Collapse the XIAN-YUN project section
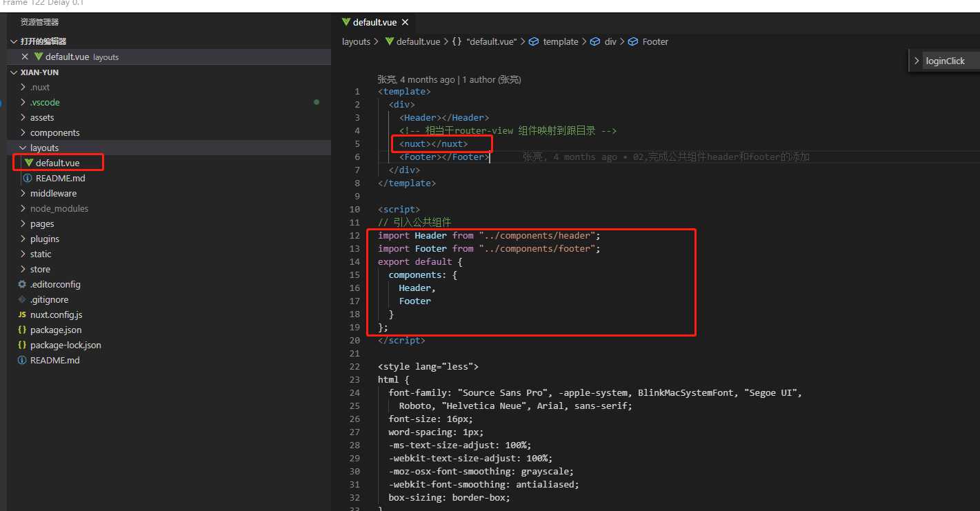 (14, 72)
